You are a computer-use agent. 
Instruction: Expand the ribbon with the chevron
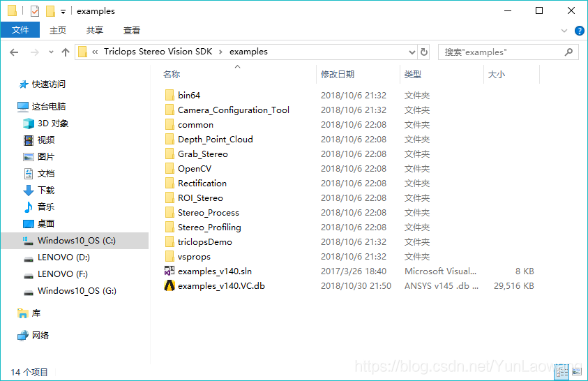(564, 31)
